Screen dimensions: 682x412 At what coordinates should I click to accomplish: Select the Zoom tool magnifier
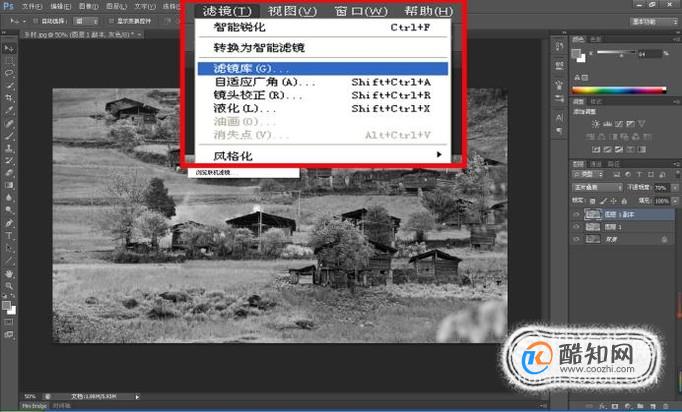tap(9, 286)
